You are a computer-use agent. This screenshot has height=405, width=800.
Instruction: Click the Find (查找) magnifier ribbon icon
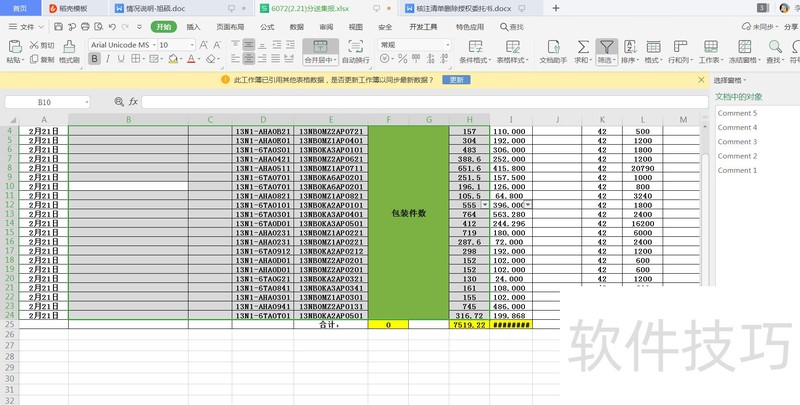point(775,46)
